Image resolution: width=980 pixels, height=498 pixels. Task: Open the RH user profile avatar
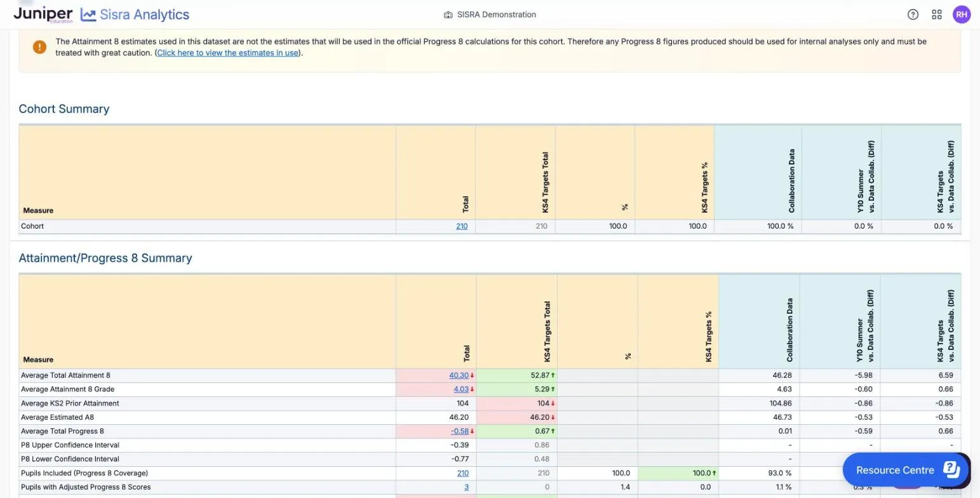coord(962,15)
